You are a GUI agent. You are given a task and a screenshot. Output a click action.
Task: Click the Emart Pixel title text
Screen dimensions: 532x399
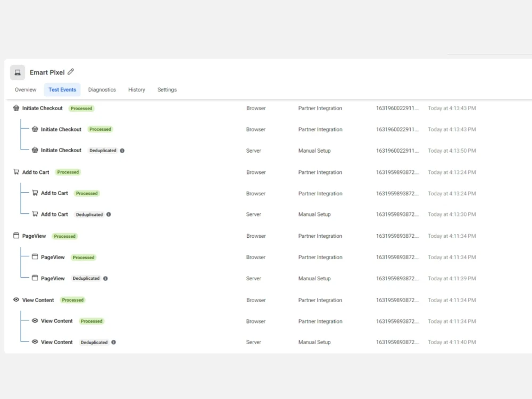click(x=47, y=72)
